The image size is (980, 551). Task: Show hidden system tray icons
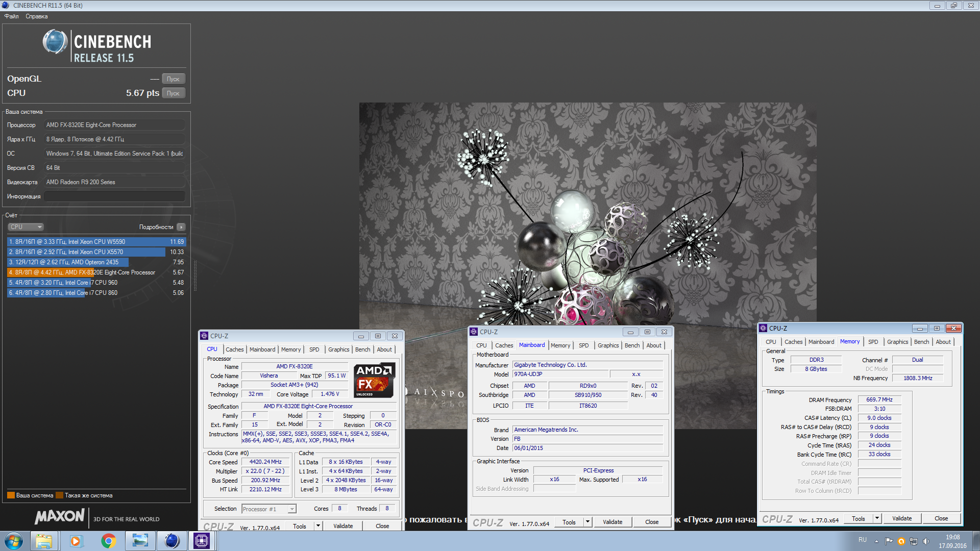[876, 541]
